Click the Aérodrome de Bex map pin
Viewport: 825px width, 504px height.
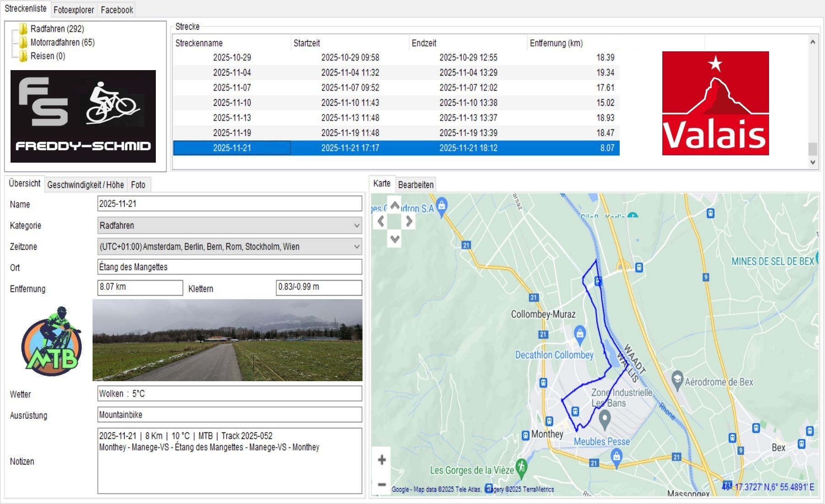tap(677, 379)
